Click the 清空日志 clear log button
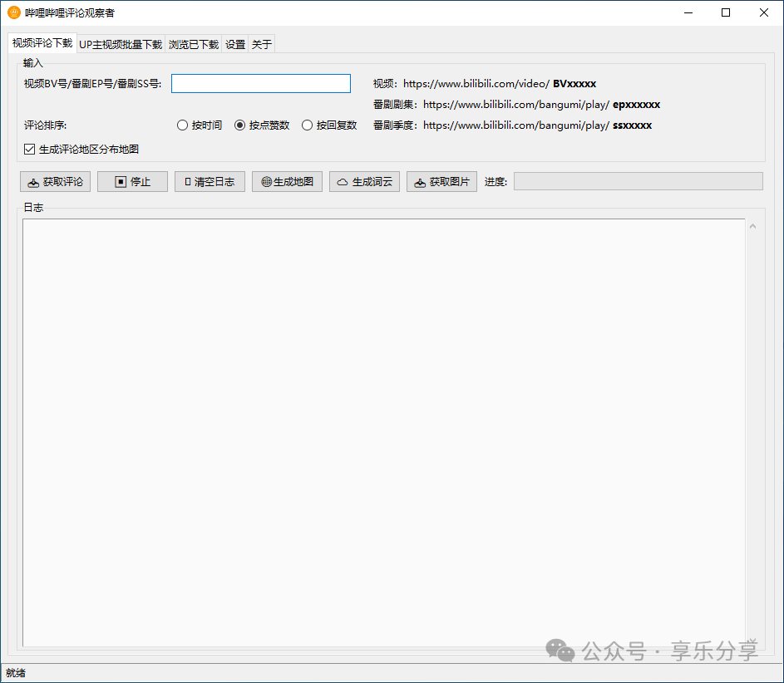This screenshot has height=683, width=784. point(210,182)
